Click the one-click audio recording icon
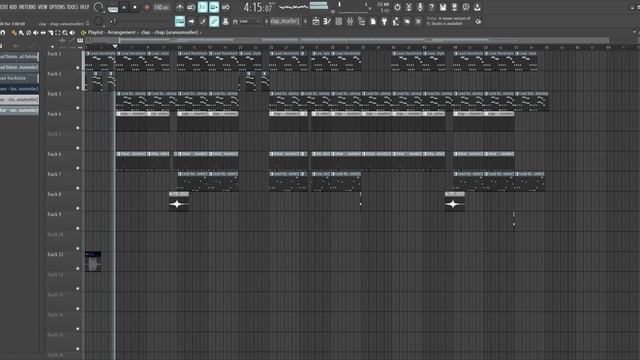The height and width of the screenshot is (360, 640). 407,21
